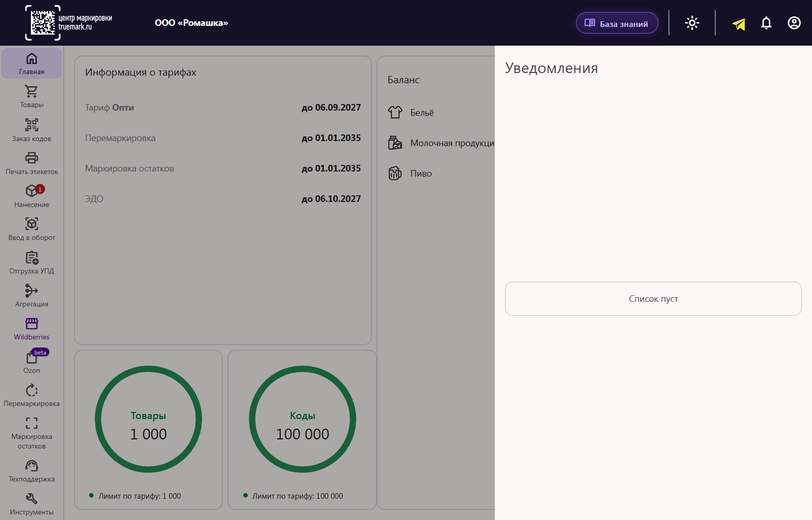
Task: Select the Пиво balance row
Action: coord(441,174)
